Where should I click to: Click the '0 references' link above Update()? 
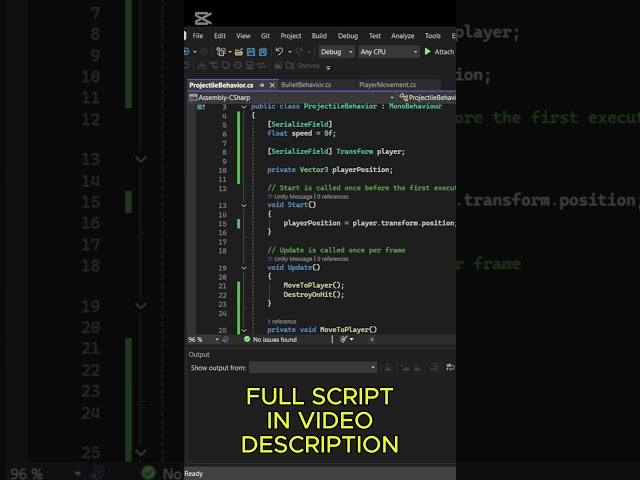pos(333,259)
